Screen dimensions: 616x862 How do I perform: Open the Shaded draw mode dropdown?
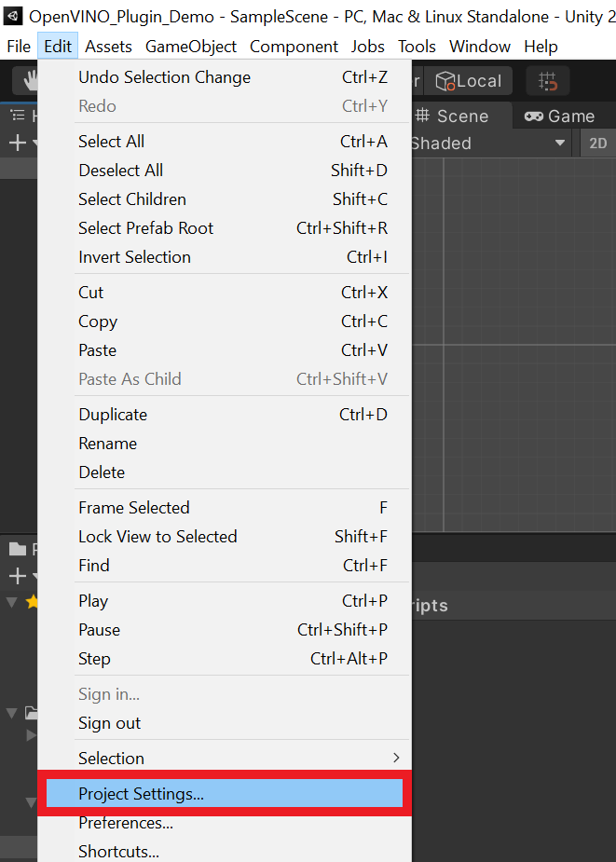487,144
